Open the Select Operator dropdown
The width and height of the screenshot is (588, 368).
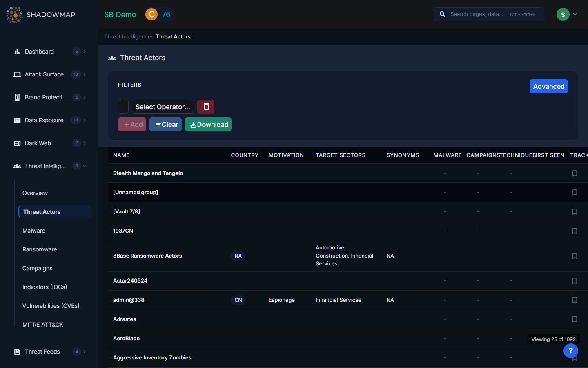163,107
